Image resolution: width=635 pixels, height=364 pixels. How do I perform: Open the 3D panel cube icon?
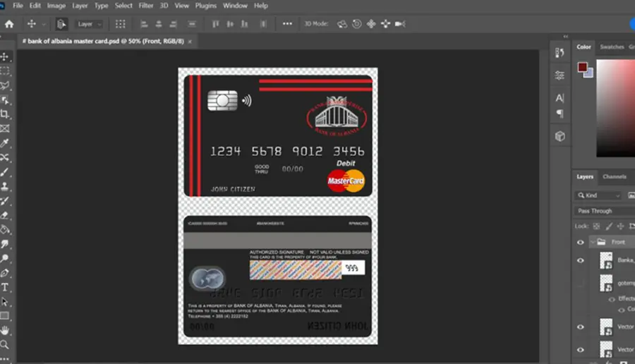click(x=560, y=136)
